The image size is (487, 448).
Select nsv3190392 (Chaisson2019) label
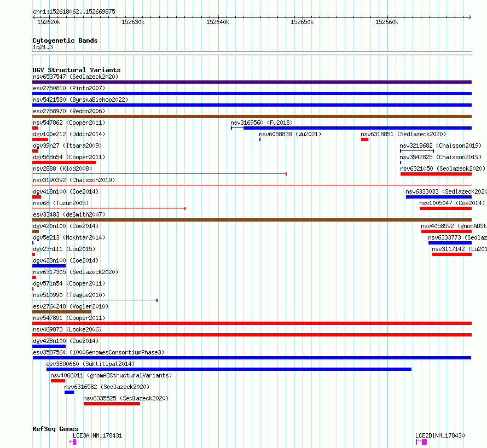(74, 180)
